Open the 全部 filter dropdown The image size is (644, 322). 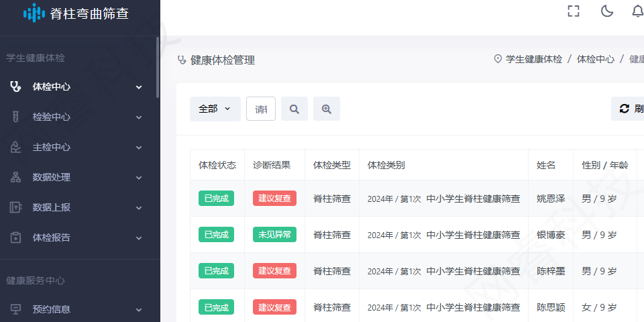coord(215,109)
